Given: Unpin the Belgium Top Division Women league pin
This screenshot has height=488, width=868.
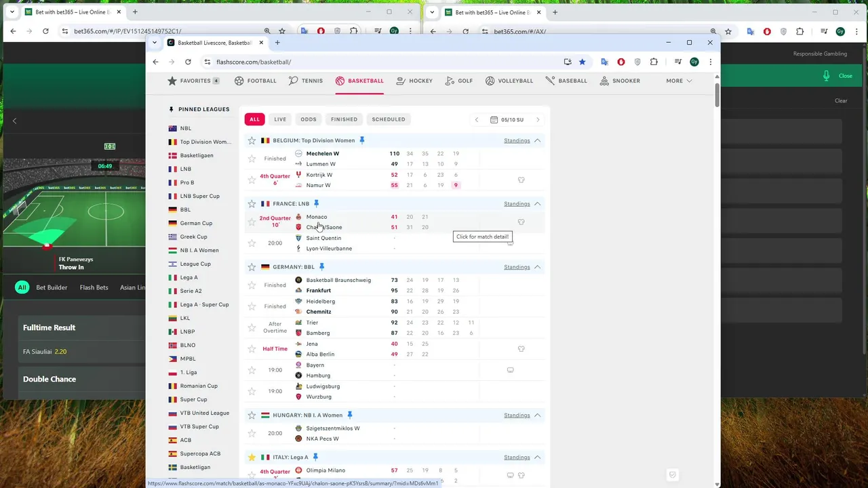Looking at the screenshot, I should point(361,140).
